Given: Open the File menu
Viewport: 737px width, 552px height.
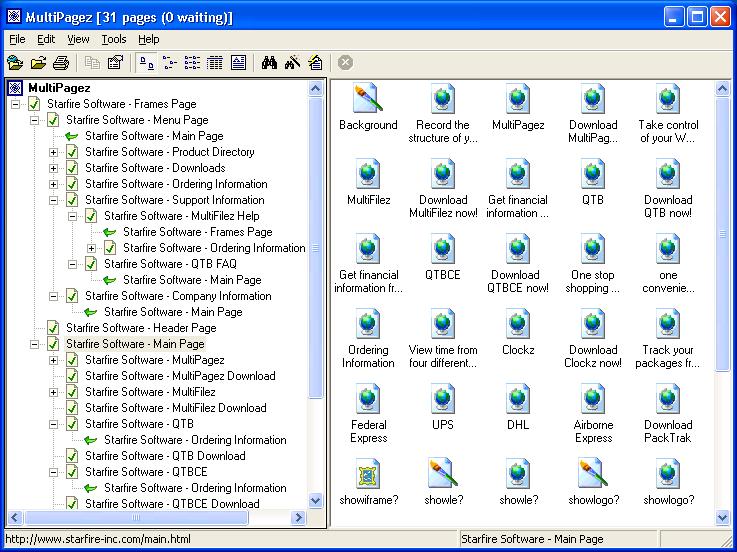Looking at the screenshot, I should tap(17, 39).
